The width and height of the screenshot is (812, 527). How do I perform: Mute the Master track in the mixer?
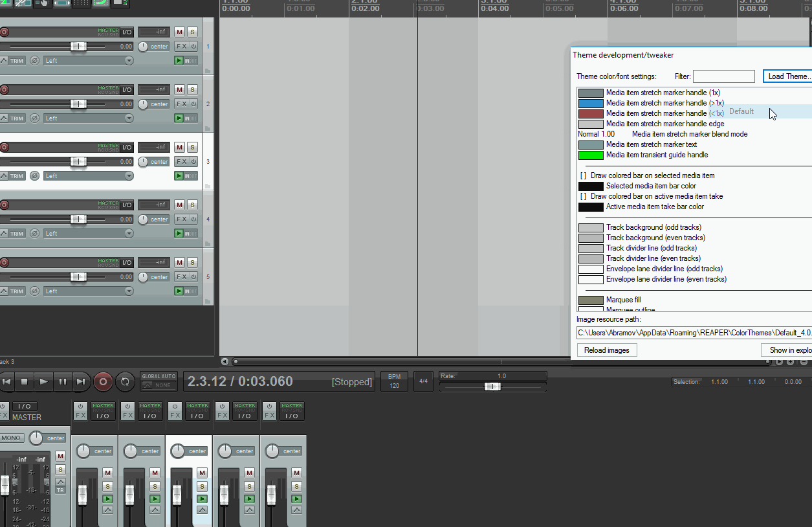coord(60,456)
